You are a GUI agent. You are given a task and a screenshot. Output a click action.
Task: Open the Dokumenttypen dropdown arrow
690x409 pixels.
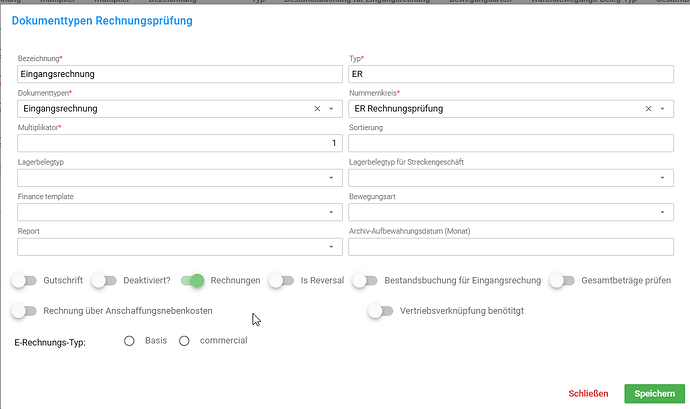(331, 109)
